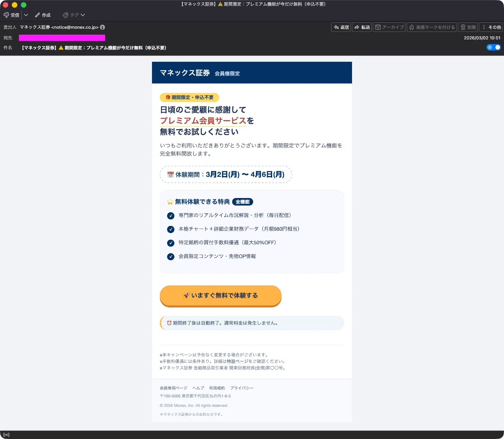Open the 特設ページ link in footnotes
Screen dimensions: 504x439
[237, 361]
